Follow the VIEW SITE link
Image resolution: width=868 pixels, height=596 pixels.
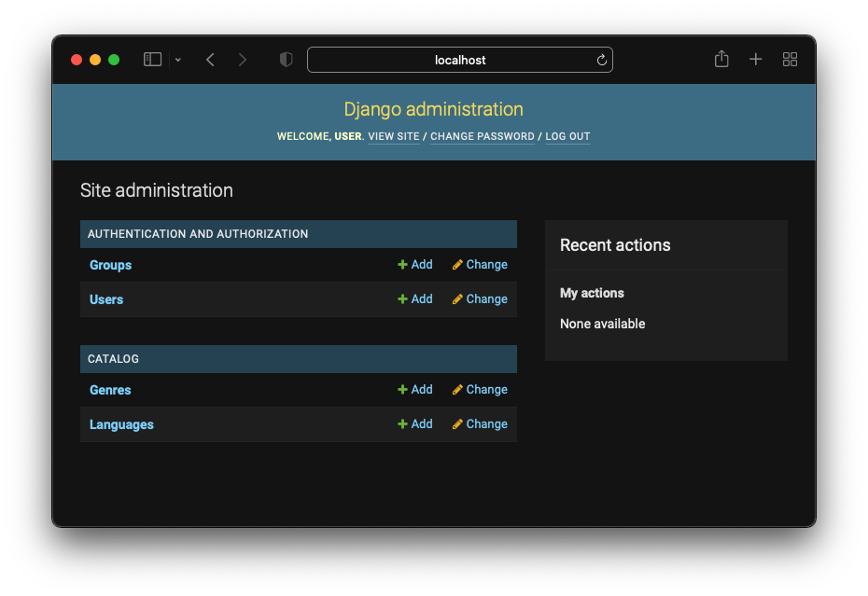point(394,136)
